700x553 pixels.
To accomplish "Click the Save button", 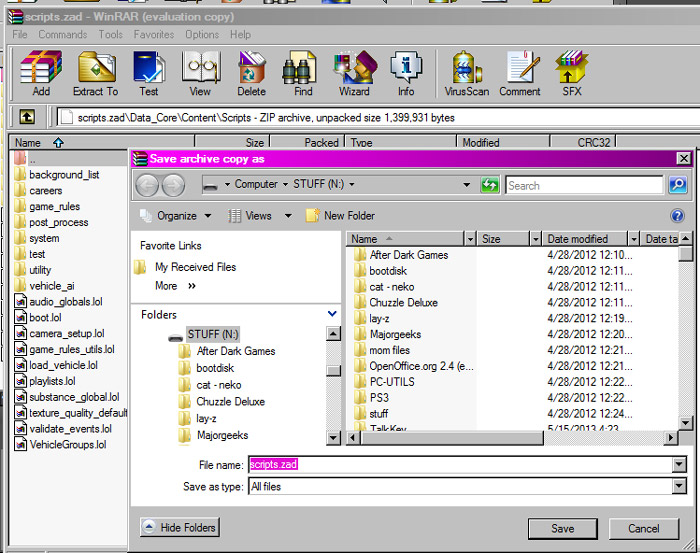I will click(x=562, y=529).
